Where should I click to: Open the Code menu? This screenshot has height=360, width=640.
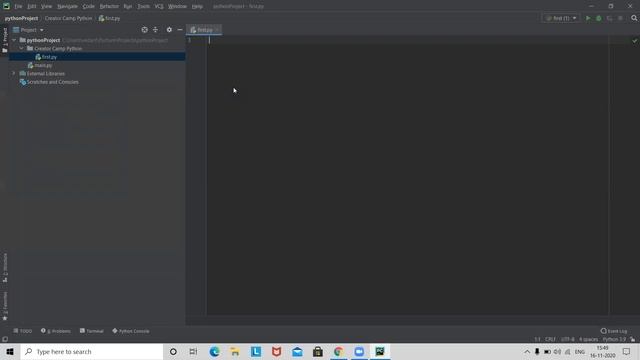(89, 6)
